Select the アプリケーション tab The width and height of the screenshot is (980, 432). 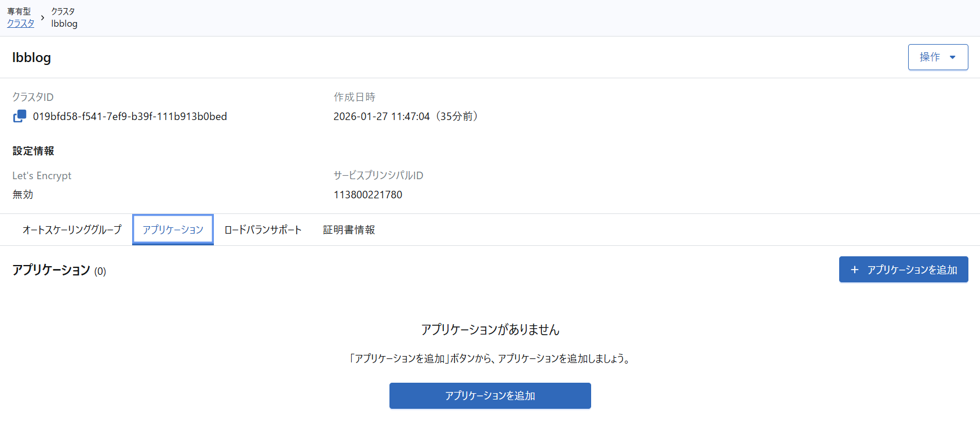(x=173, y=230)
